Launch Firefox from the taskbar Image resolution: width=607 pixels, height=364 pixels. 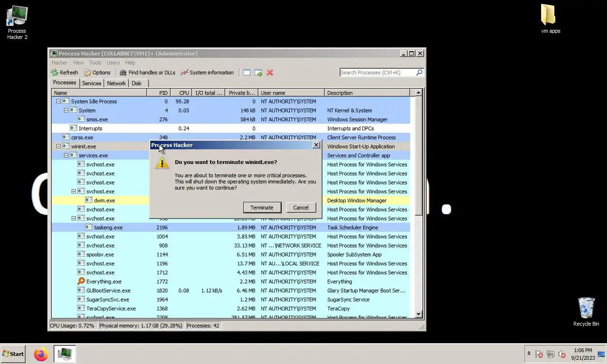pyautogui.click(x=41, y=354)
